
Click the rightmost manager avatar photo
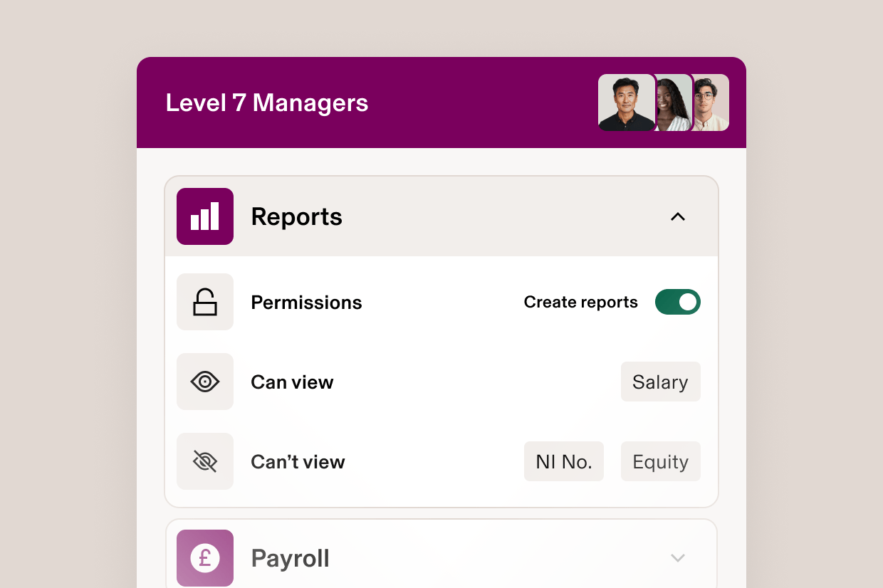[x=710, y=102]
